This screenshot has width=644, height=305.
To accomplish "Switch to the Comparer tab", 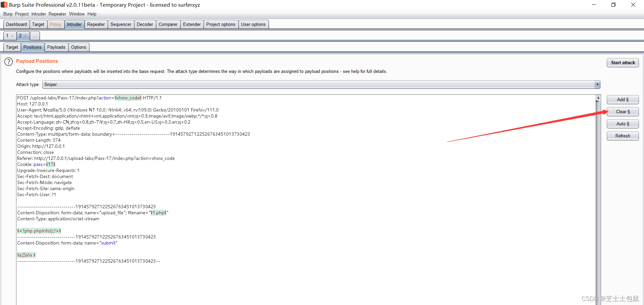I will pos(168,24).
